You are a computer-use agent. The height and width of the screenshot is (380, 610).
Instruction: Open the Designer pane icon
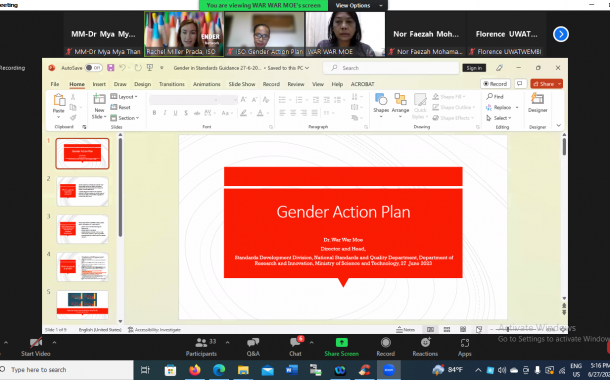537,100
